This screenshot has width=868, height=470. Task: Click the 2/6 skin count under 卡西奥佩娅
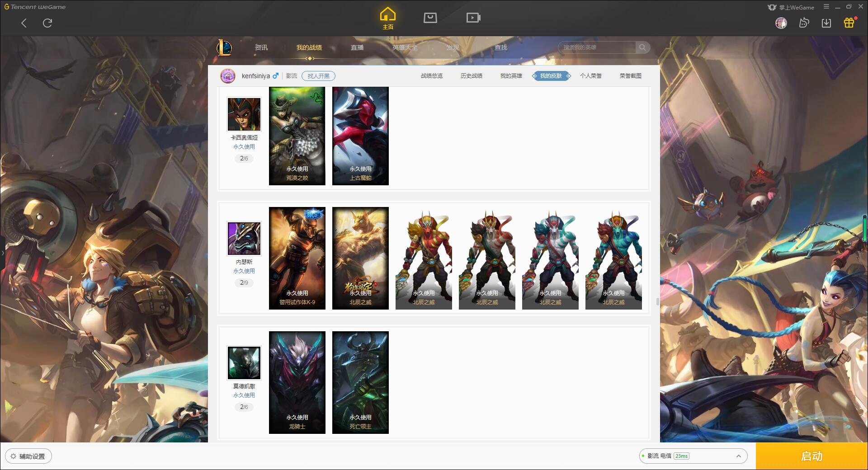(244, 159)
